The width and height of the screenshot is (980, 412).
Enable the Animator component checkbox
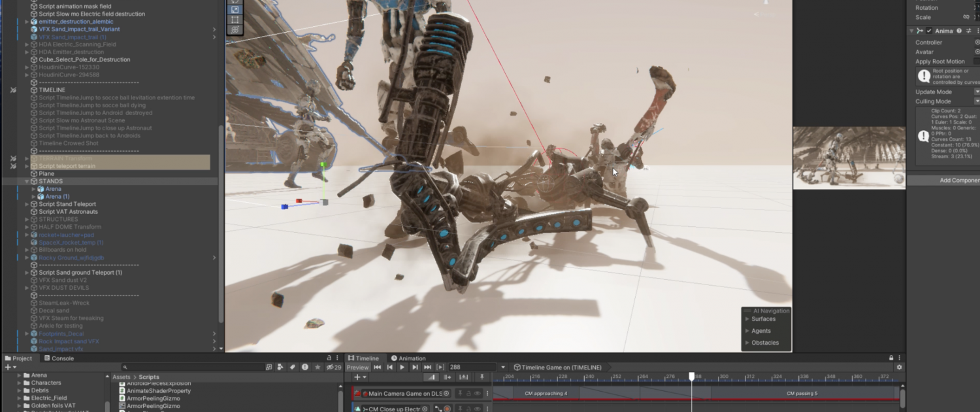(929, 31)
